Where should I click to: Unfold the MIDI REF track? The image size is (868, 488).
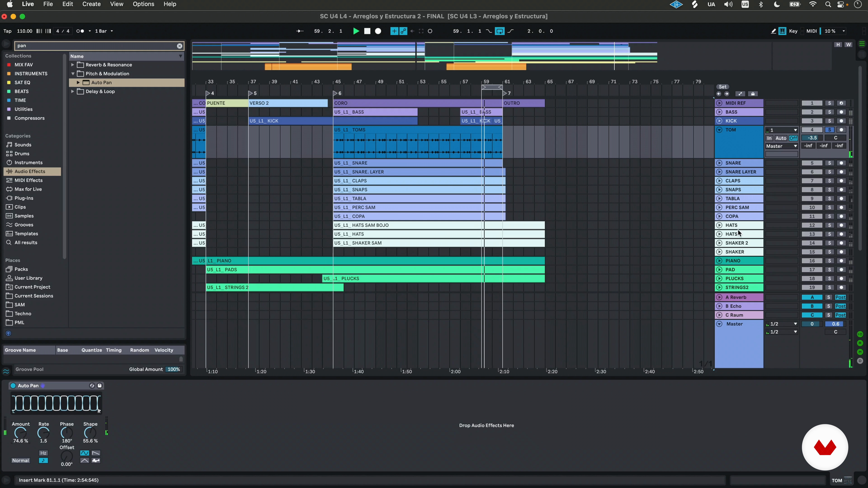click(x=719, y=103)
